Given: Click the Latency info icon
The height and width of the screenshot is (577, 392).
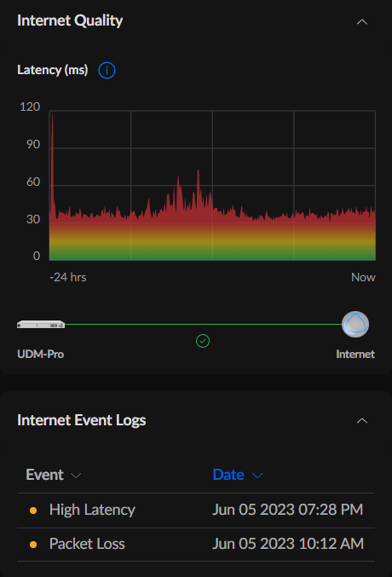Looking at the screenshot, I should (107, 70).
